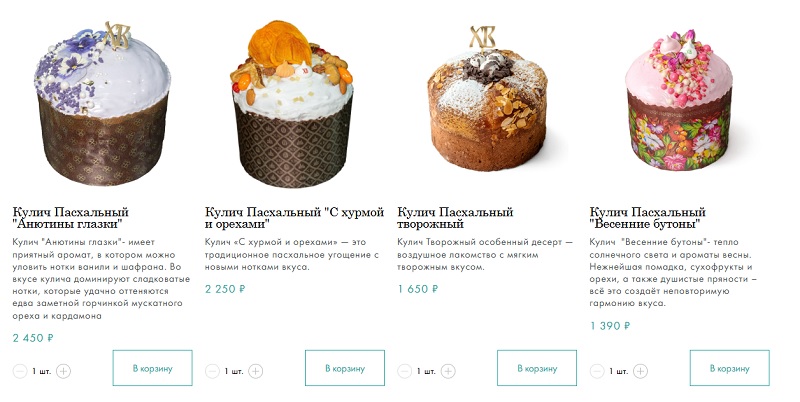800x402 pixels.
Task: View the almond-topped творожный kulich image
Action: 487,98
